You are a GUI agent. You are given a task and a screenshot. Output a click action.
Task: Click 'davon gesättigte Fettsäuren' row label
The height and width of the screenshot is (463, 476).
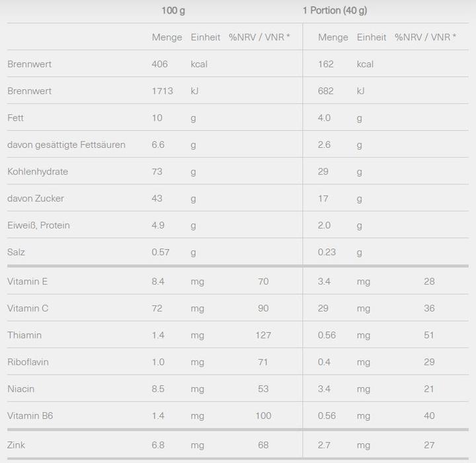click(x=66, y=145)
